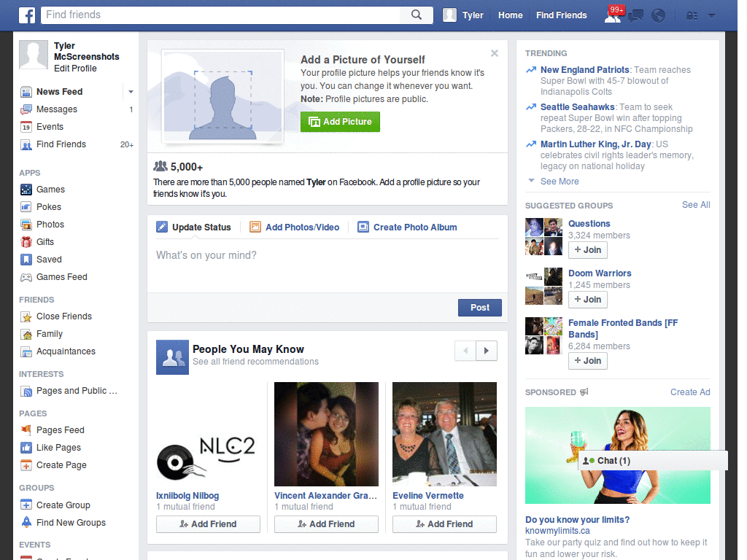The image size is (747, 560).
Task: Add Ixniibolg Nilbog as friend
Action: 208,524
